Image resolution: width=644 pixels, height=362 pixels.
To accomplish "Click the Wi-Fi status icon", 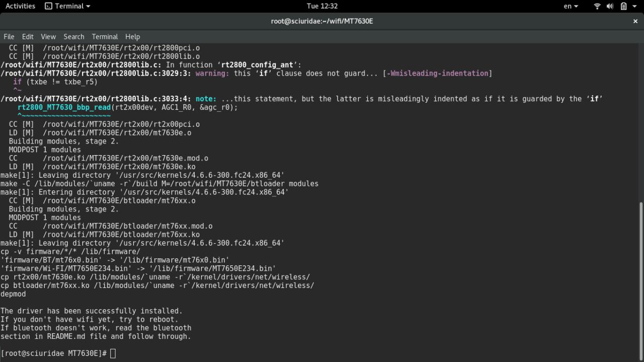I will pos(597,6).
